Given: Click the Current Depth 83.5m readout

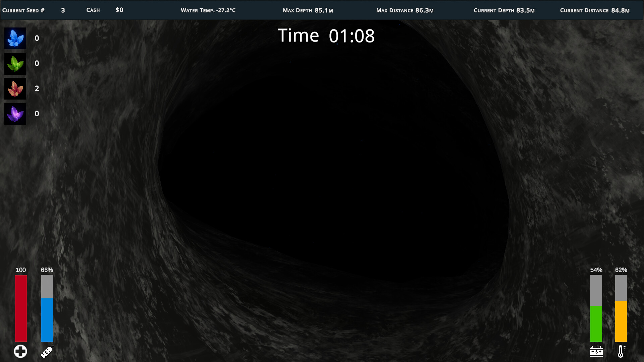Looking at the screenshot, I should 504,10.
